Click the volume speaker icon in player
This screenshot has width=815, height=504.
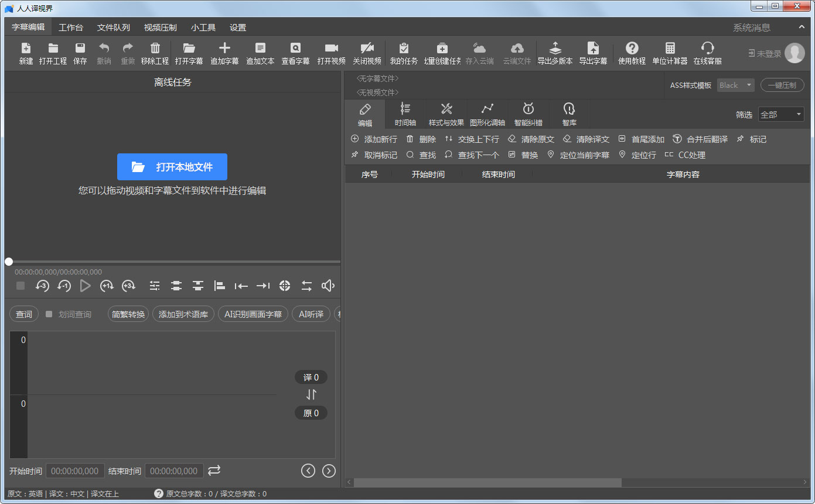click(328, 286)
